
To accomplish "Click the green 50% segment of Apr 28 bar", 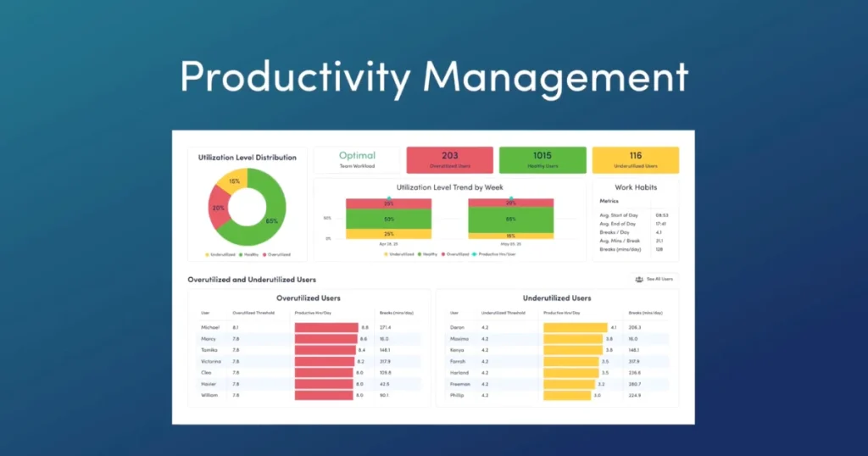I will tap(388, 220).
